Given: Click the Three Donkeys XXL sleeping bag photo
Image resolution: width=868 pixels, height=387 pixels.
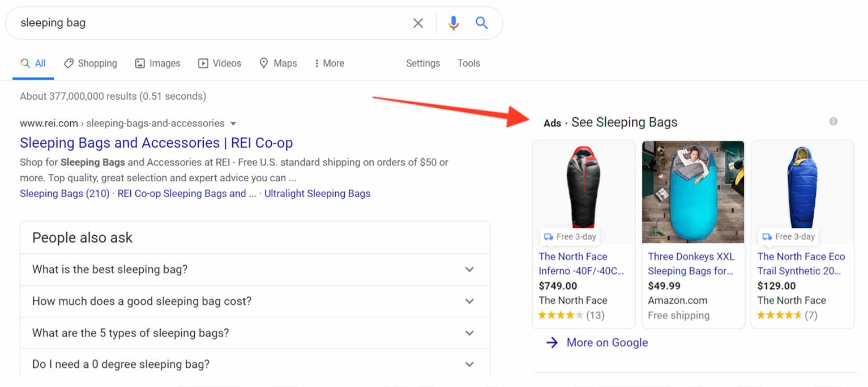Looking at the screenshot, I should click(x=693, y=192).
